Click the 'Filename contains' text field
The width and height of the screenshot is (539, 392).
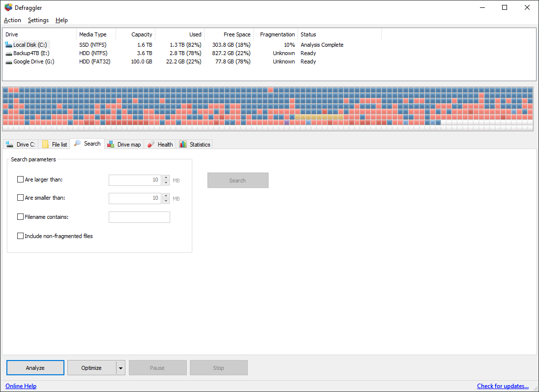click(139, 217)
